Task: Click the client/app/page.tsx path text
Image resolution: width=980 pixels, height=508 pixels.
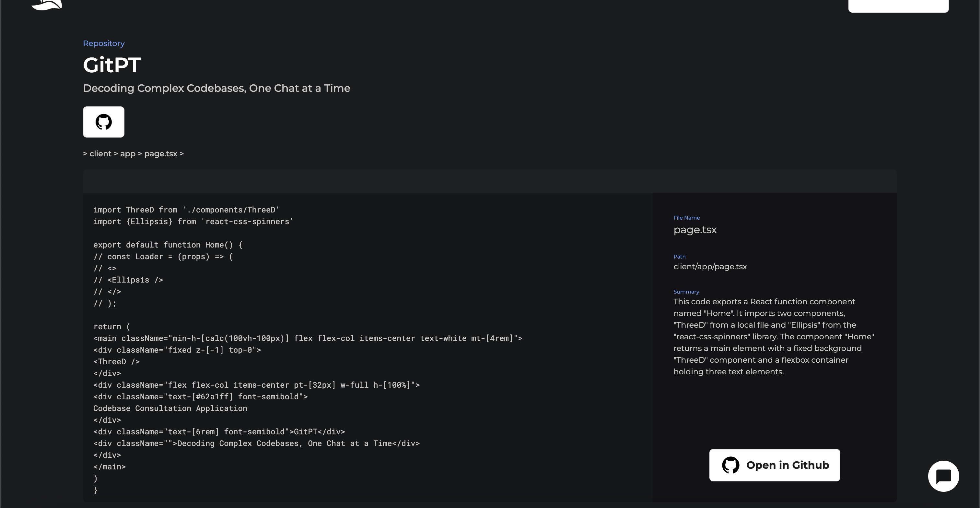Action: (x=710, y=267)
